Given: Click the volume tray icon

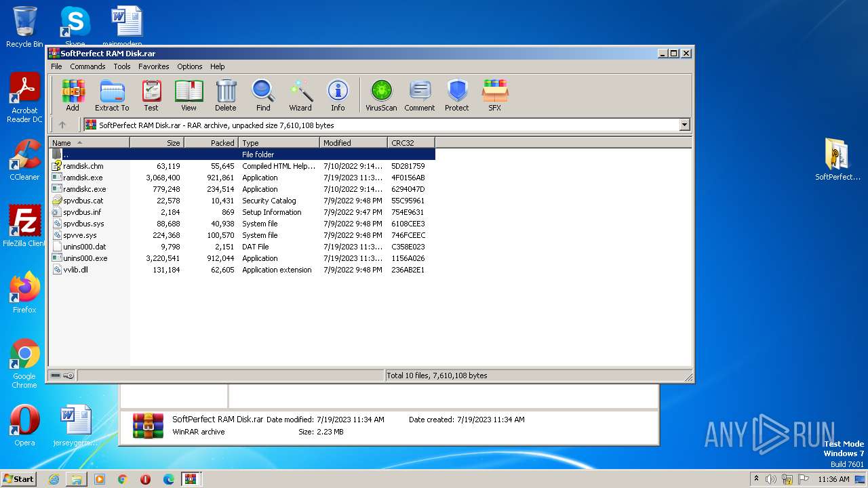Looking at the screenshot, I should click(x=771, y=479).
